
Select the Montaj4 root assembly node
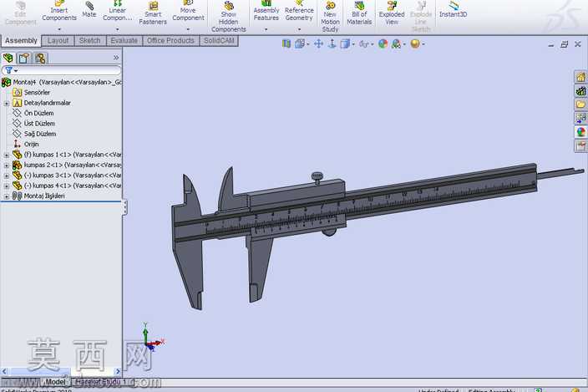click(62, 82)
